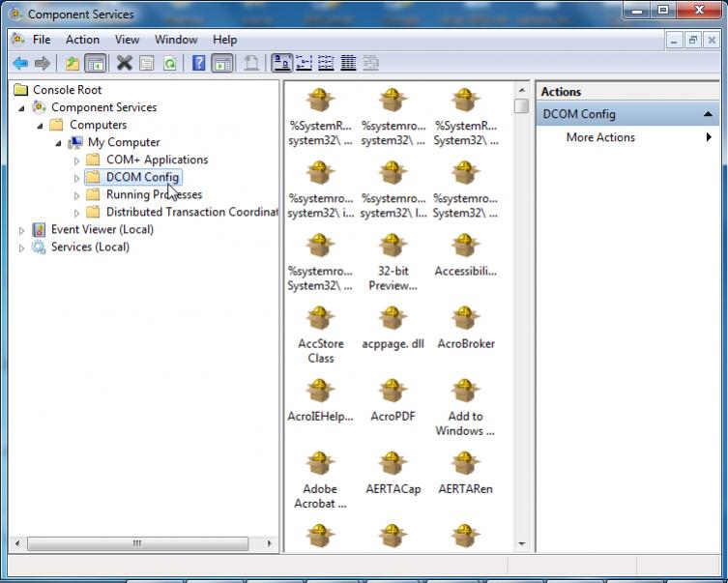Click scroll-up arrow of component list
This screenshot has height=583, width=728.
tap(522, 89)
